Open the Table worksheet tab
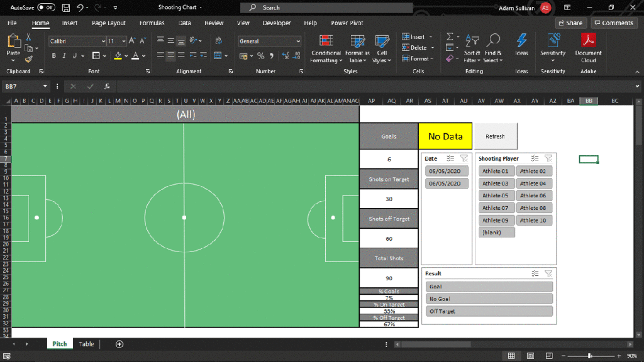 point(86,344)
